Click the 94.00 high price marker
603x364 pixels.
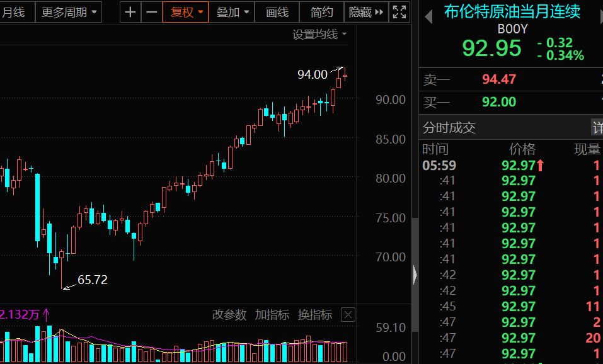point(313,74)
